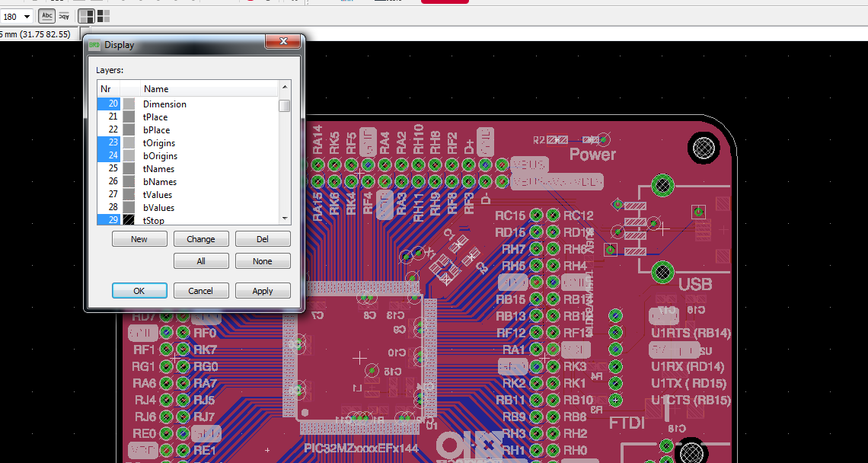
Task: Toggle visibility of layer 26 bNames
Action: [109, 182]
